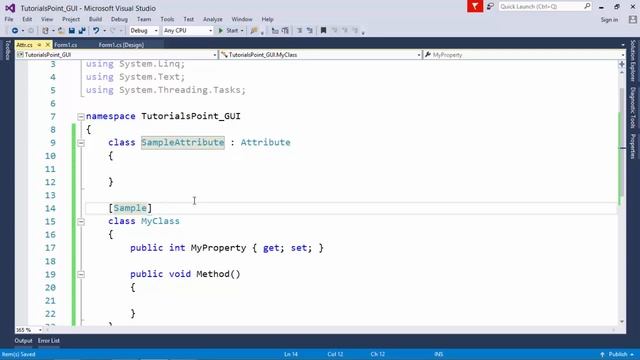Click the Publish status bar button
The width and height of the screenshot is (640, 360).
click(x=618, y=354)
